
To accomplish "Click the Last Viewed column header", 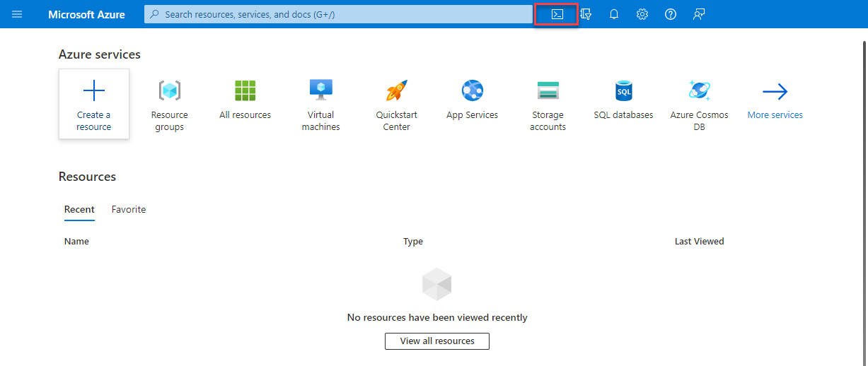I will [x=700, y=242].
